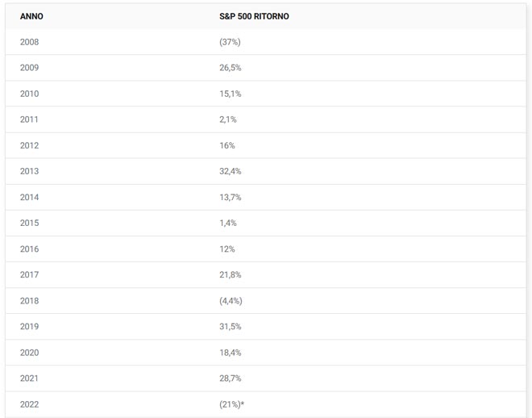Click the 1,4% return value
This screenshot has width=532, height=418.
228,223
